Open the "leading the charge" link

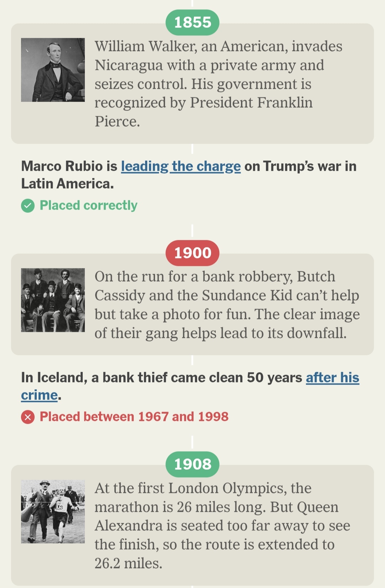click(x=181, y=166)
